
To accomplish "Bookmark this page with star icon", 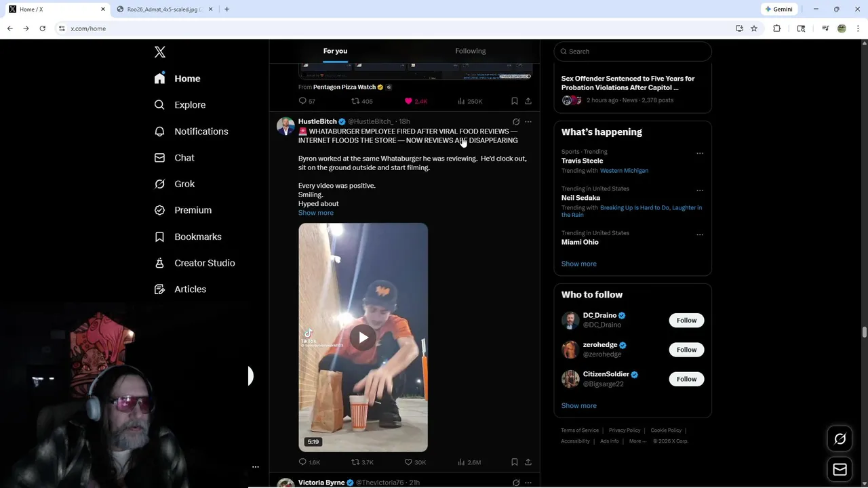I will (754, 28).
